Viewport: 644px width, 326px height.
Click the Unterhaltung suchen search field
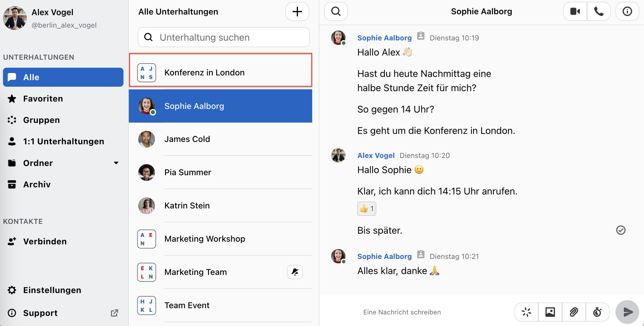(x=224, y=37)
